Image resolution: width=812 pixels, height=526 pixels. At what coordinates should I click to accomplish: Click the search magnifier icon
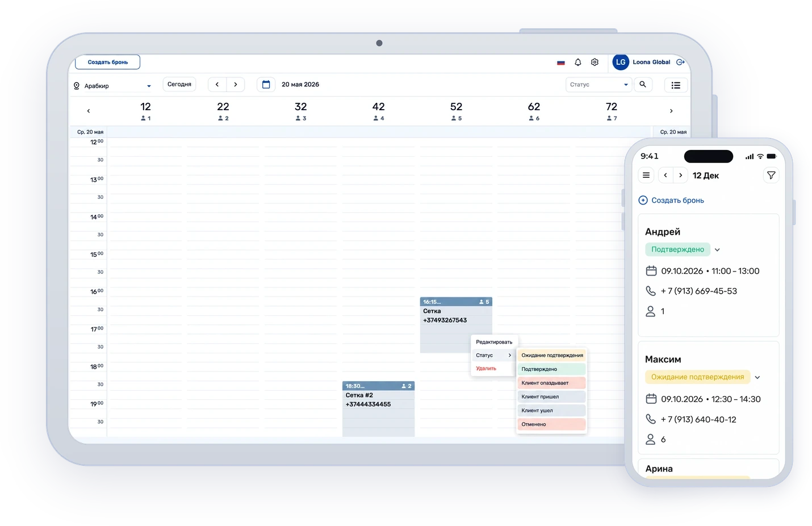643,85
